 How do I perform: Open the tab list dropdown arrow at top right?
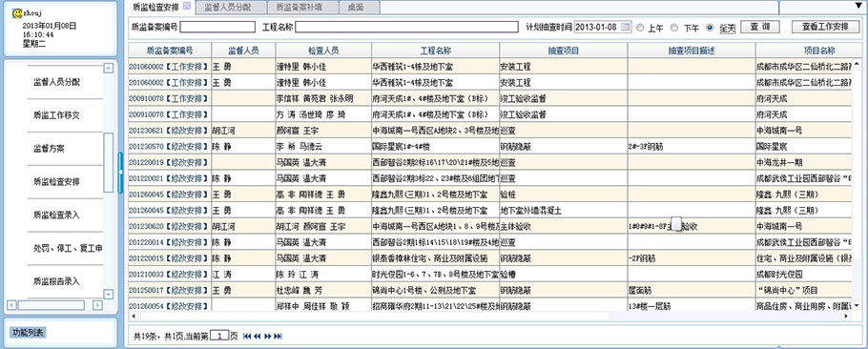tap(858, 6)
